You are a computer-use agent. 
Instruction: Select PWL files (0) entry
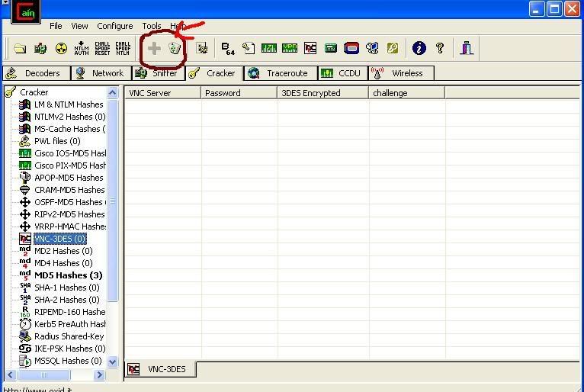pos(57,141)
